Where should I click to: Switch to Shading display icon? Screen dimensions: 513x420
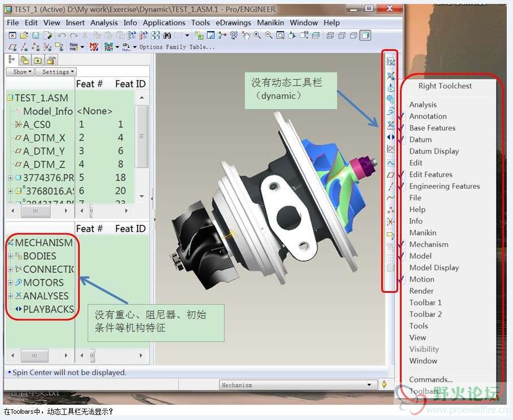pyautogui.click(x=365, y=35)
